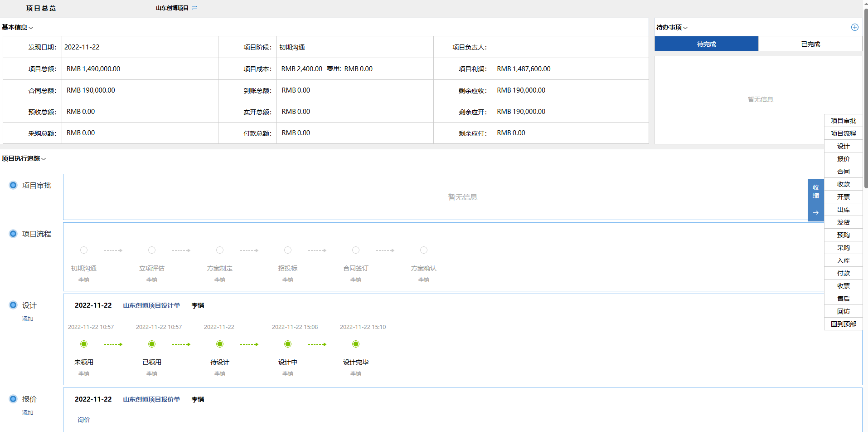Viewport: 868px width, 432px height.
Task: Click the green 已领用 status node
Action: point(152,344)
